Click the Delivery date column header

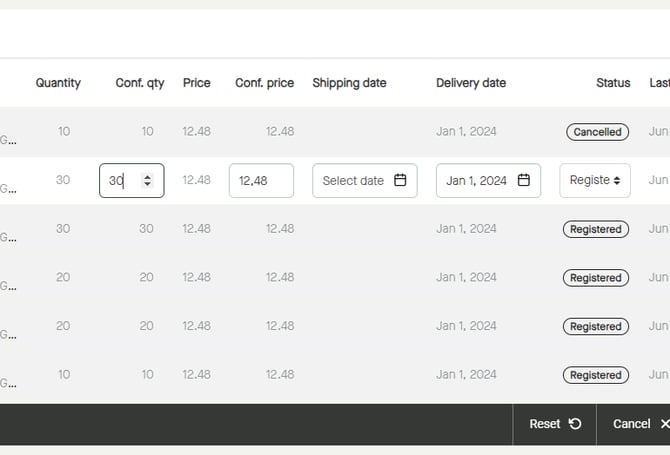[x=471, y=83]
